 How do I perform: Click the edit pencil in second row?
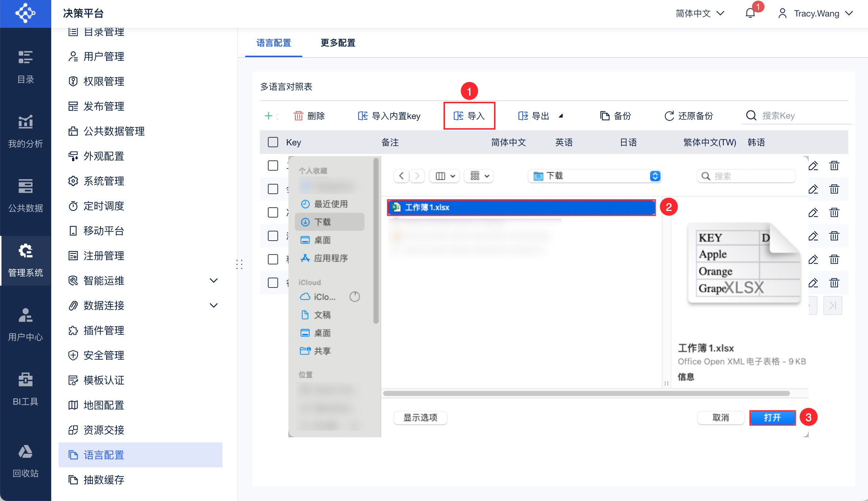(813, 189)
